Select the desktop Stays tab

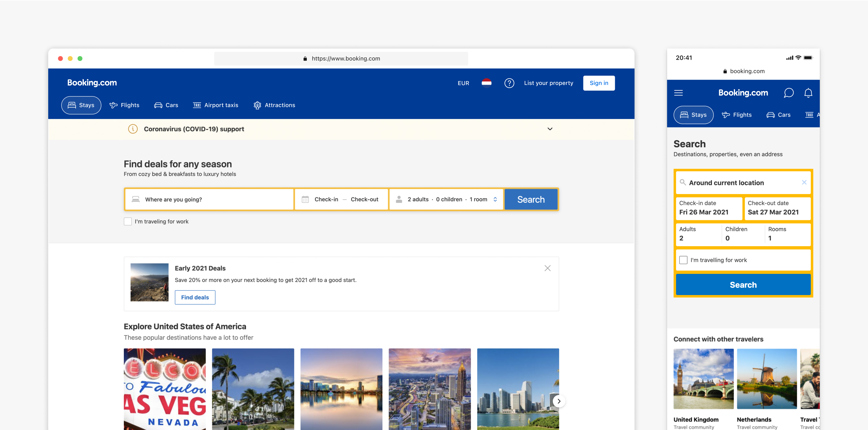81,105
